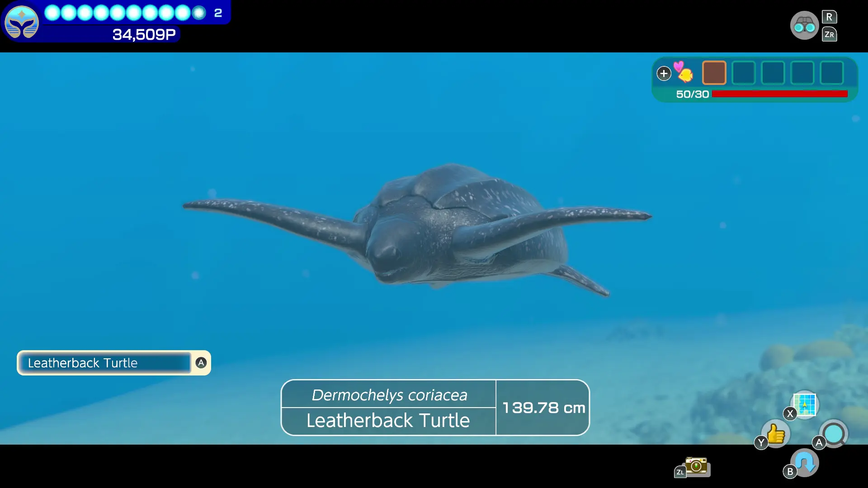868x488 pixels.
Task: Click the magnifying glass scan icon
Action: point(834,434)
